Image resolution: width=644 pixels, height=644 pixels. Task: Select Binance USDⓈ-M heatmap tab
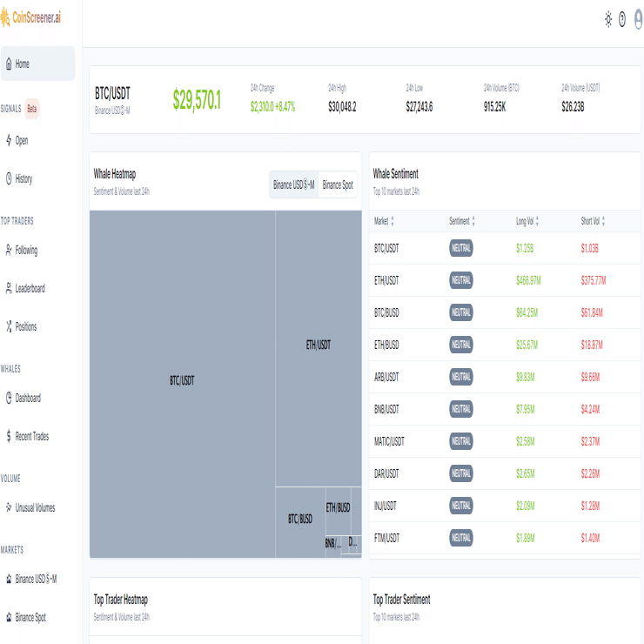click(x=293, y=184)
